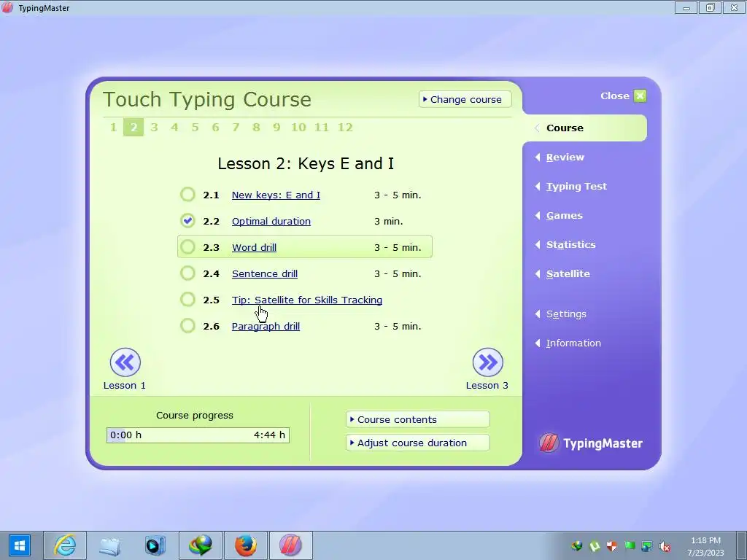This screenshot has height=560, width=747.
Task: Click the green Close X icon
Action: (640, 96)
